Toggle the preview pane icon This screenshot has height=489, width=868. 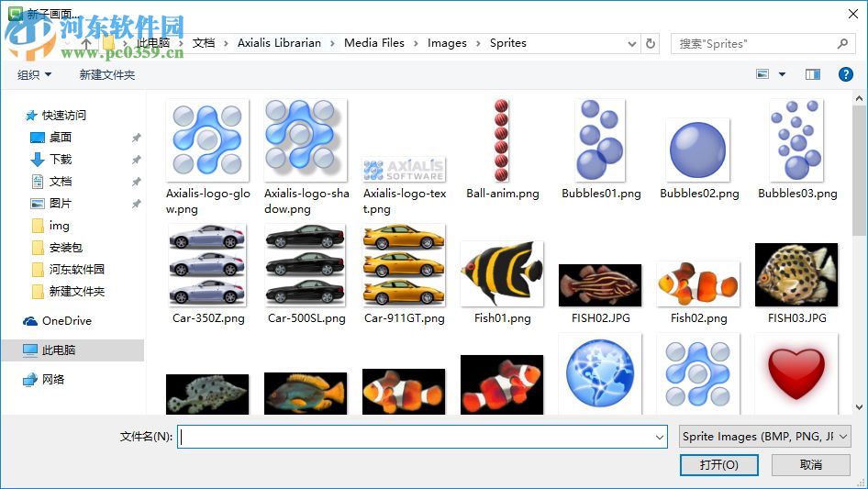(x=813, y=74)
